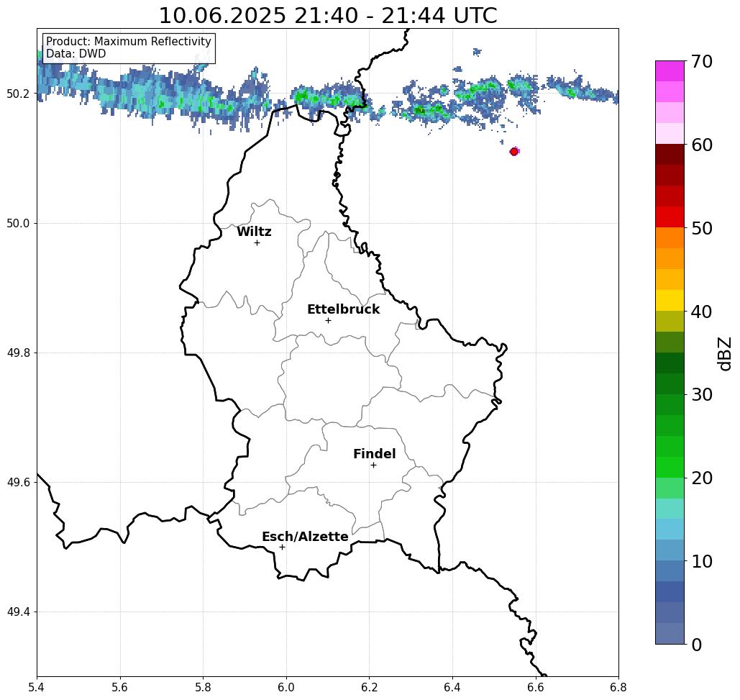Click the 5.8 longitude axis label
Screen dimensions: 740x700
[203, 687]
